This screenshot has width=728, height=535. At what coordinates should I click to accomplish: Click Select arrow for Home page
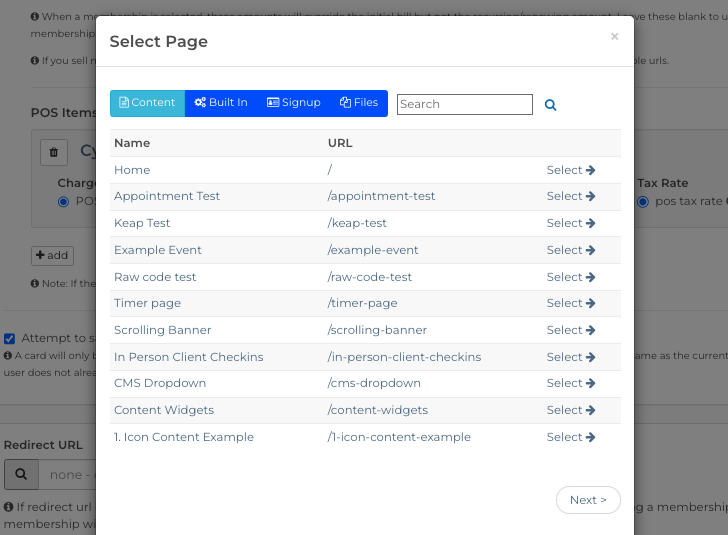click(570, 170)
